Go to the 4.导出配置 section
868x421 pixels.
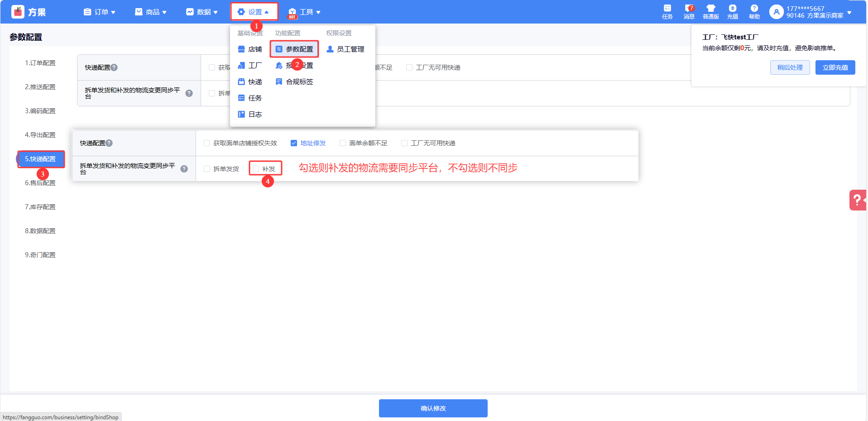click(x=40, y=135)
